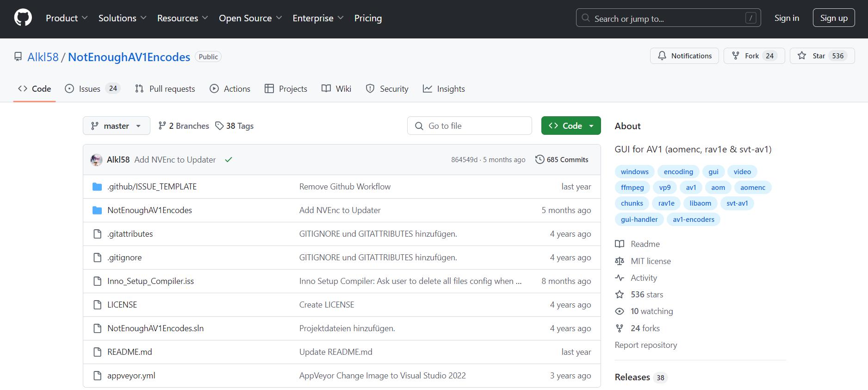Click the 'svt-av1' topic tag
The image size is (868, 390).
tap(737, 203)
